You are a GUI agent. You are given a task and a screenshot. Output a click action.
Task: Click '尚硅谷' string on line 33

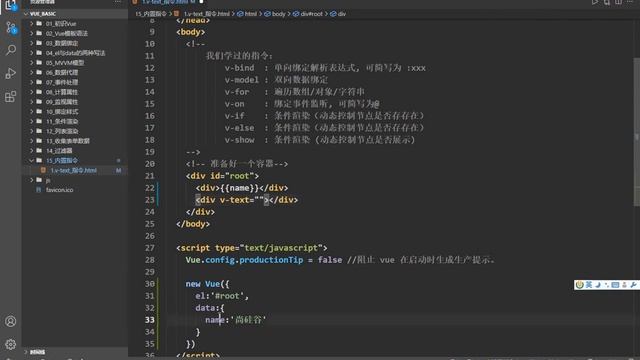click(x=248, y=320)
